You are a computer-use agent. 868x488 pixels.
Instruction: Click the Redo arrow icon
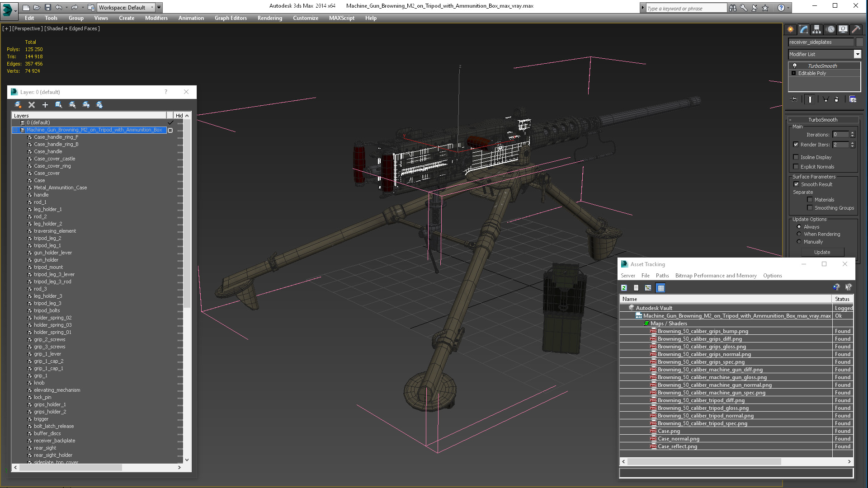75,7
